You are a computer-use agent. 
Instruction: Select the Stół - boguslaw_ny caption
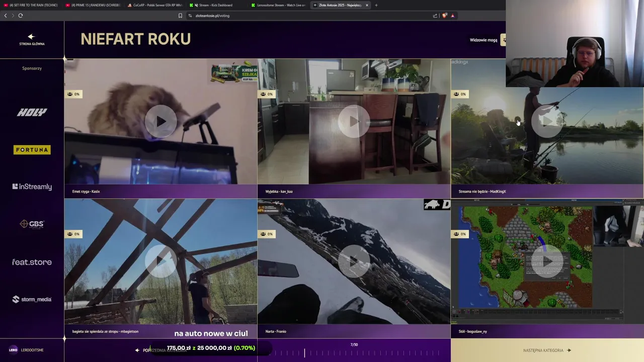pos(472,331)
